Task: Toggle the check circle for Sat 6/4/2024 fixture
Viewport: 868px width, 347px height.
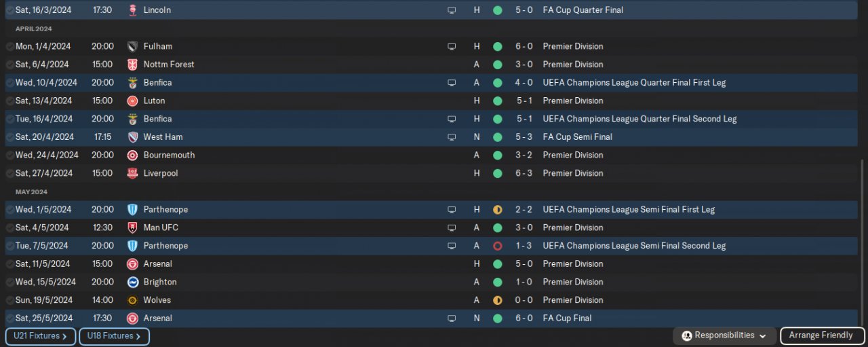Action: pos(9,65)
